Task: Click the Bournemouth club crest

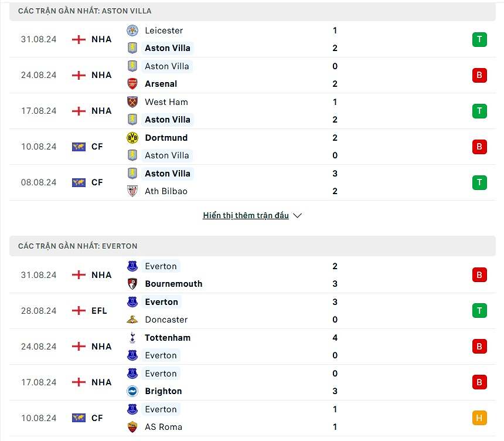Action: tap(132, 284)
